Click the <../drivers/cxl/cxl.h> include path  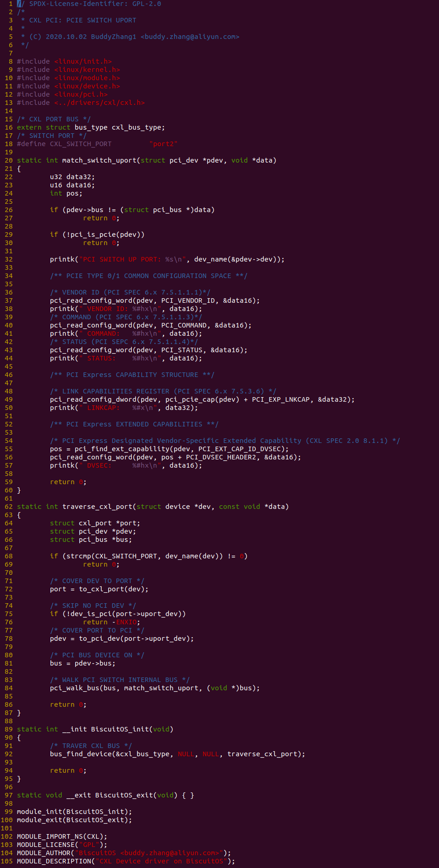pyautogui.click(x=99, y=103)
